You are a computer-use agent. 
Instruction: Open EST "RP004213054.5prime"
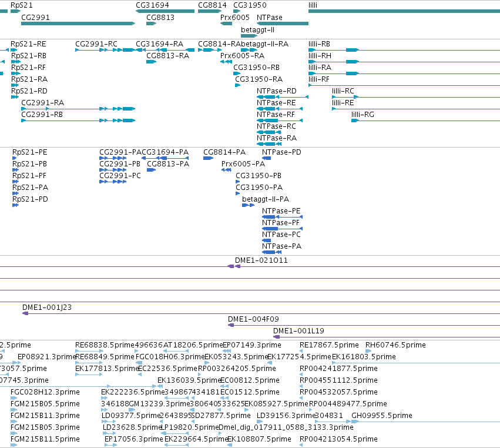point(338,439)
